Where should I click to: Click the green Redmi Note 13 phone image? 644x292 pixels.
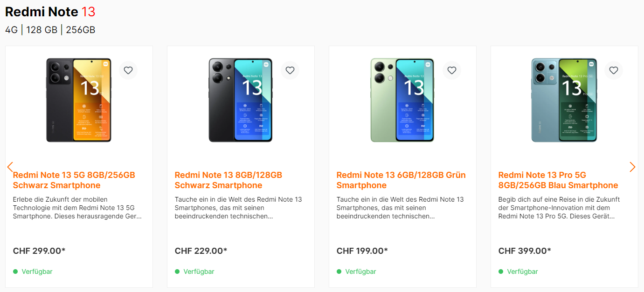[x=402, y=100]
